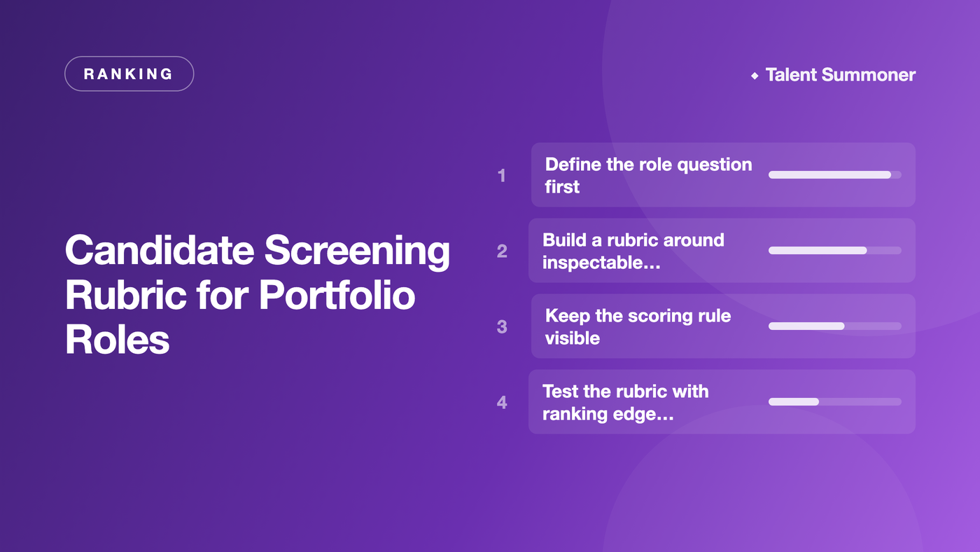
Task: Click the rank number 4 label
Action: [x=502, y=402]
